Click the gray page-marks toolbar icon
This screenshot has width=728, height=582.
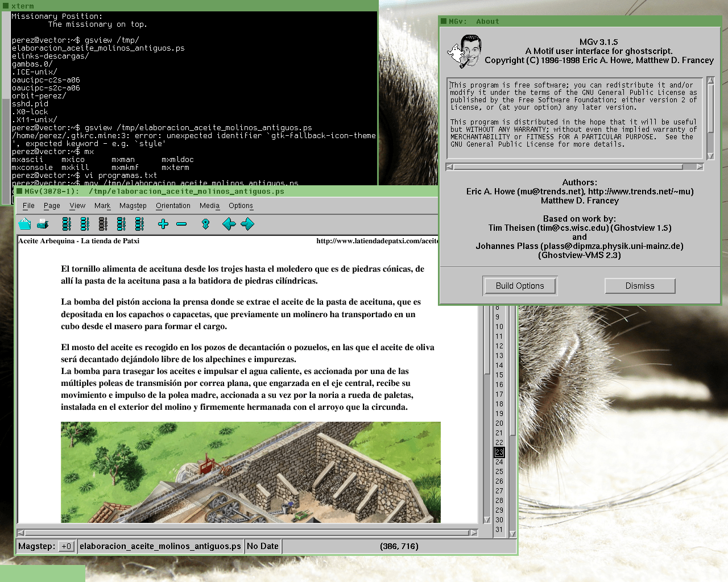pyautogui.click(x=103, y=224)
